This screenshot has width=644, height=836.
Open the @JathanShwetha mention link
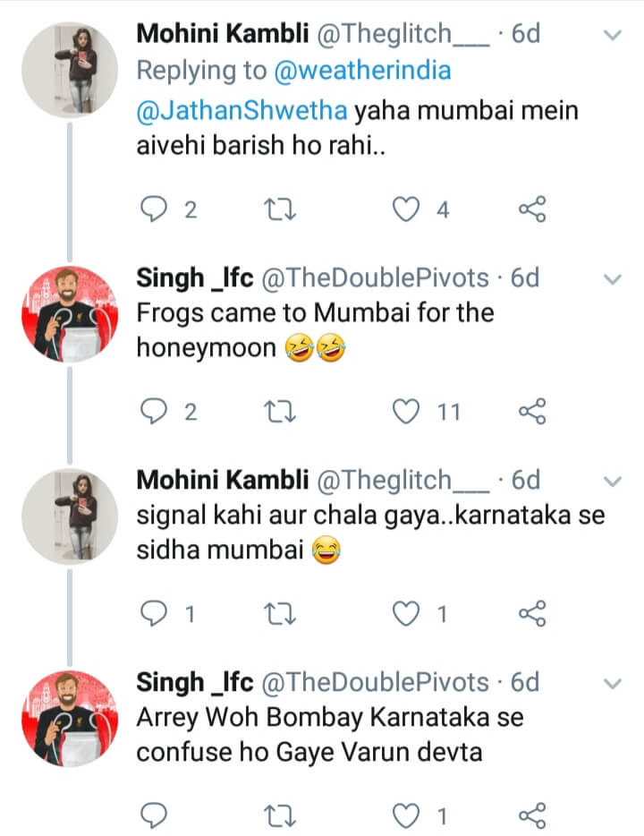click(x=241, y=112)
